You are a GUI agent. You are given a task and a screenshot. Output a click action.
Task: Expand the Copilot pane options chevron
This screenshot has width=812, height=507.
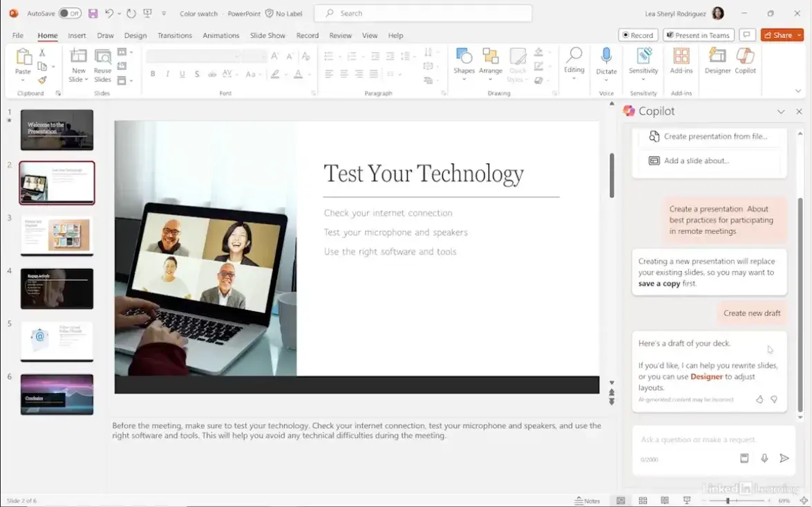[x=781, y=111]
